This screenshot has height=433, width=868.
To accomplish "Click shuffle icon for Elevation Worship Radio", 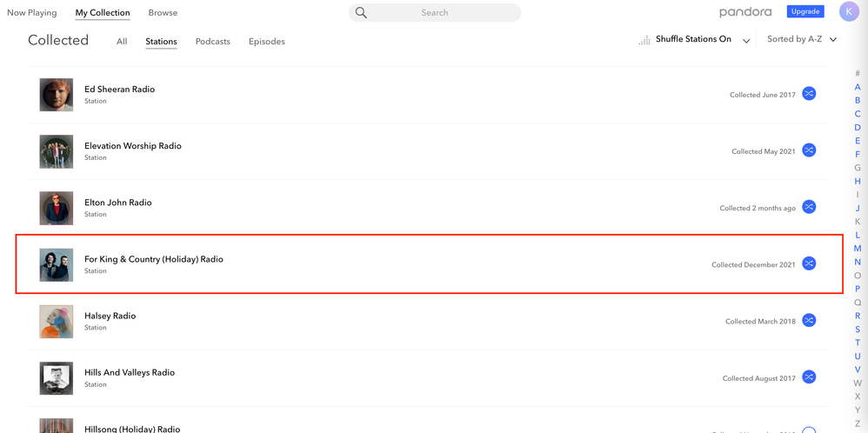I will (x=809, y=150).
